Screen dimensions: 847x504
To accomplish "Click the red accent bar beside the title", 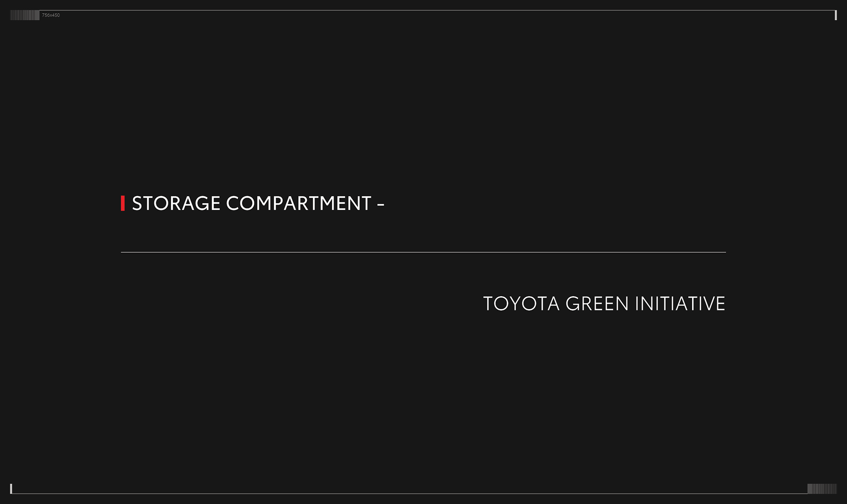I will coord(123,203).
